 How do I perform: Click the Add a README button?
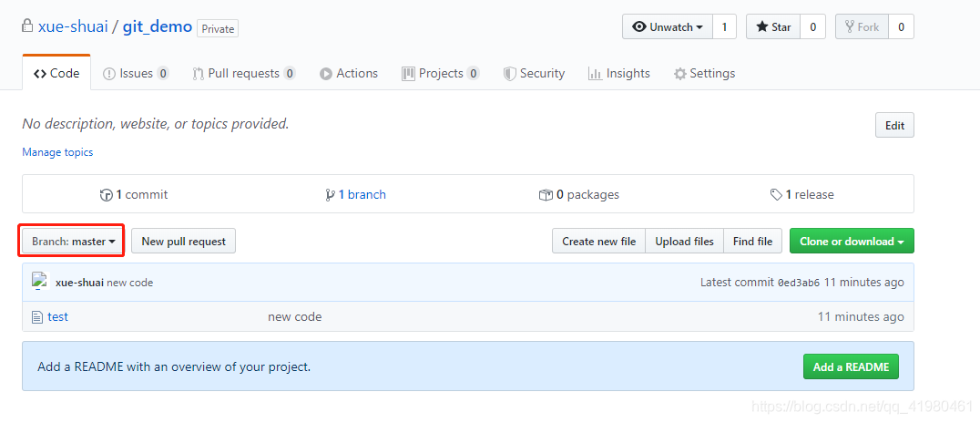point(851,366)
